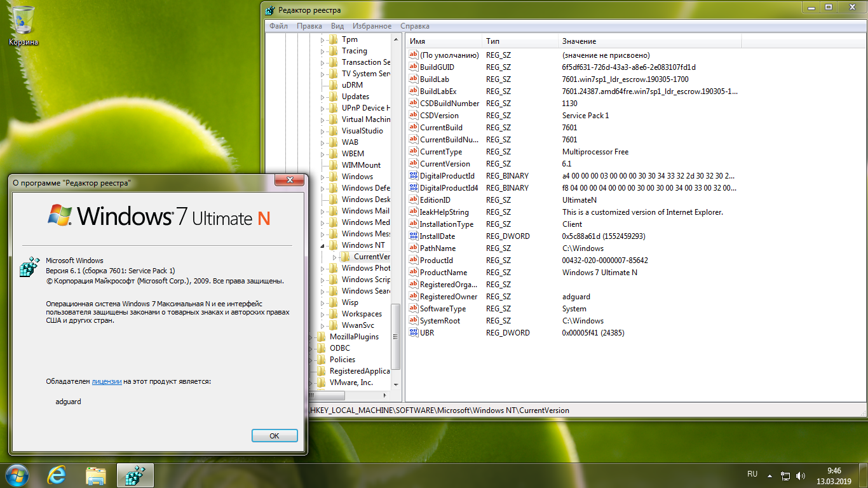Click the Registry Editor taskbar button
Screen dimensions: 868x488
tap(135, 475)
